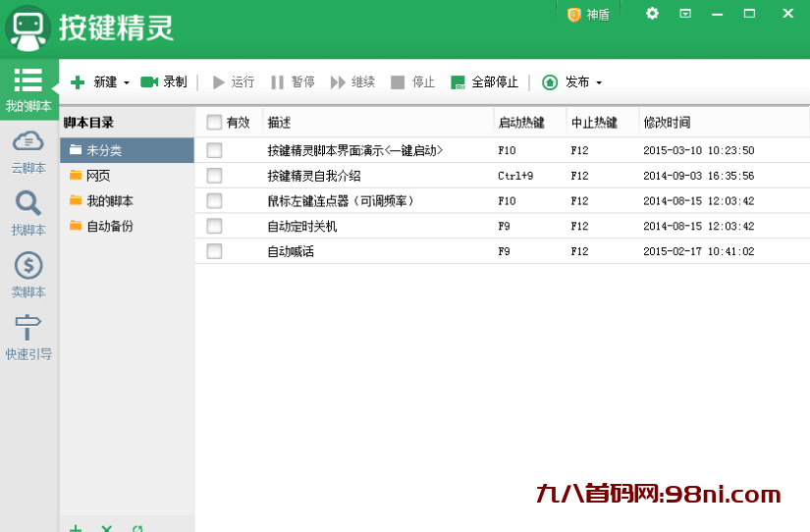The image size is (810, 532).
Task: Open the 云脚本 cloud scripts panel
Action: 28,151
